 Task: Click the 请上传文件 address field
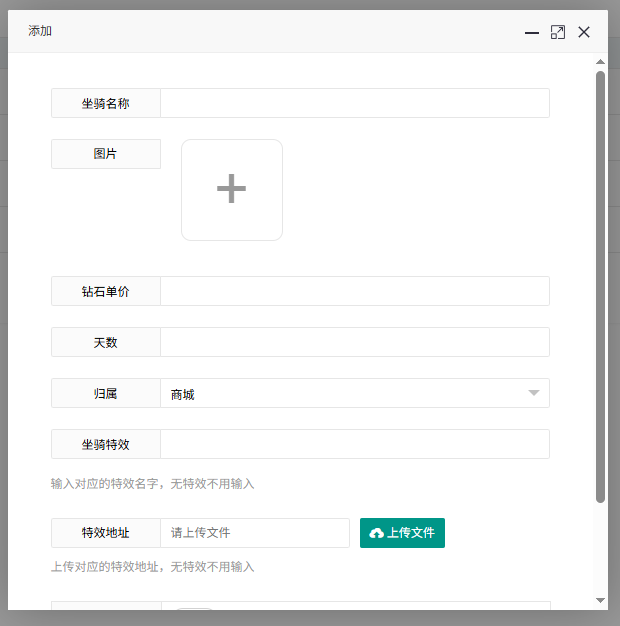click(254, 533)
